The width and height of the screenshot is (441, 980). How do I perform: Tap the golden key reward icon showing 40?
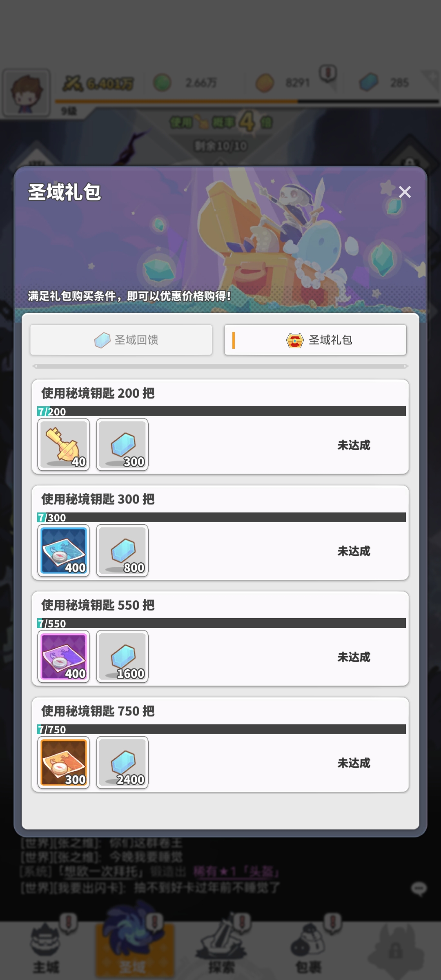click(64, 445)
